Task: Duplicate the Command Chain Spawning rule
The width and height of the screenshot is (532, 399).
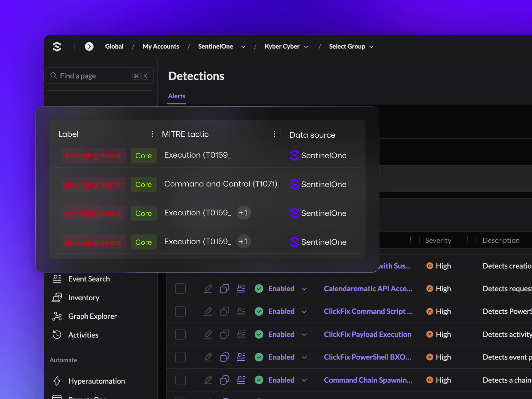Action: pyautogui.click(x=224, y=380)
